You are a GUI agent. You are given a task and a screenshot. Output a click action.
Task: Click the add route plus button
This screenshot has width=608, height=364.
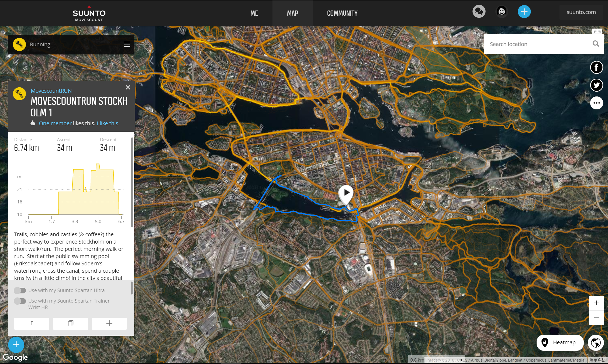point(109,323)
